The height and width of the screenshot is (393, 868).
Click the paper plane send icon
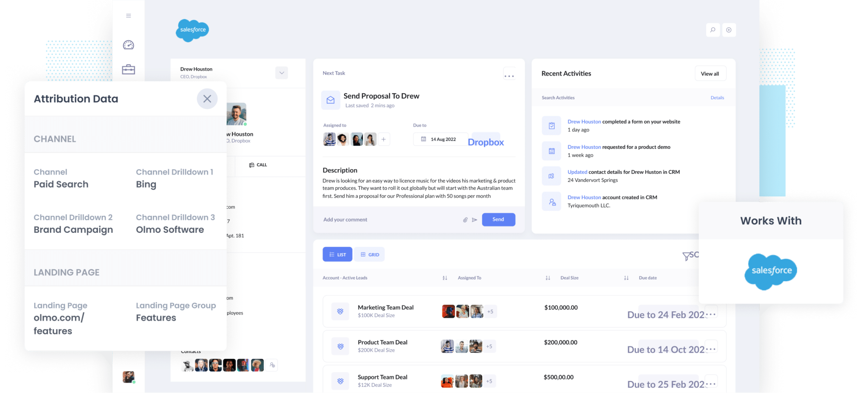pos(475,220)
